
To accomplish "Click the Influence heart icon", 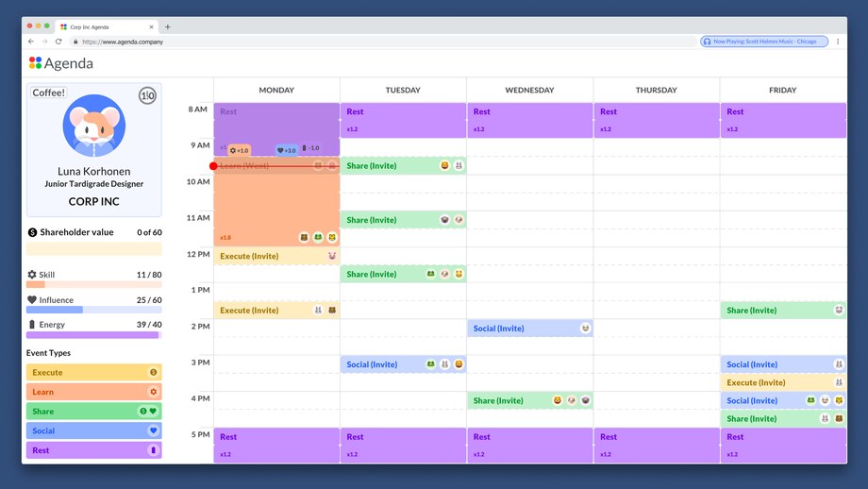I will point(32,299).
